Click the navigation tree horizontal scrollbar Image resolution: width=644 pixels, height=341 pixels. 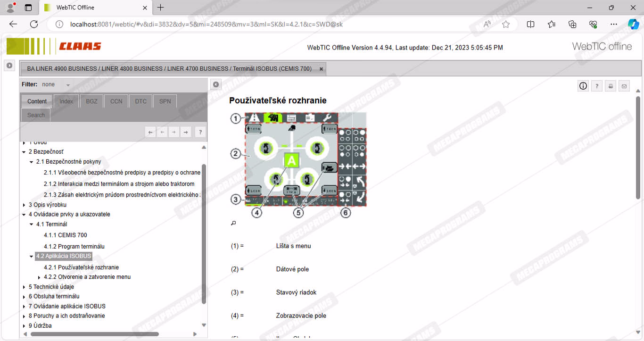[x=95, y=334]
